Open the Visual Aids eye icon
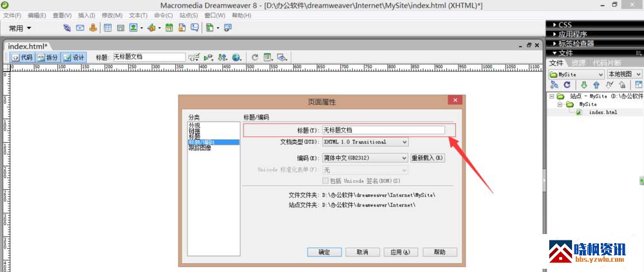The width and height of the screenshot is (644, 272). pyautogui.click(x=282, y=57)
